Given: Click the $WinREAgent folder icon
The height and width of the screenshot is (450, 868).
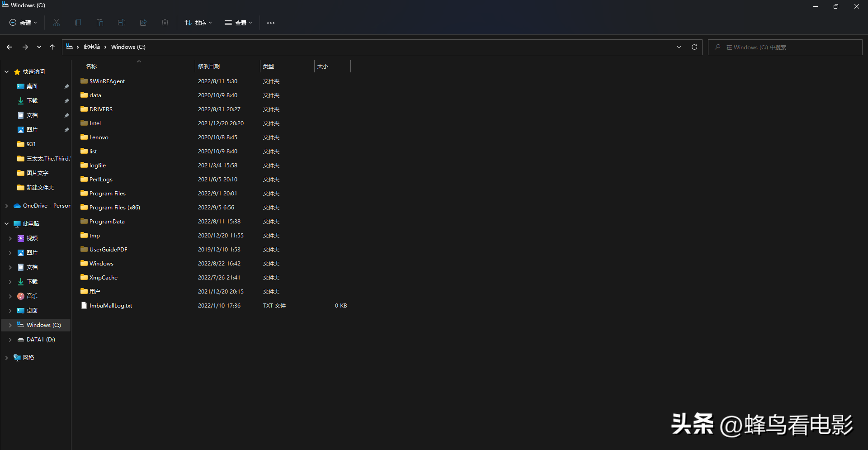Looking at the screenshot, I should tap(84, 81).
